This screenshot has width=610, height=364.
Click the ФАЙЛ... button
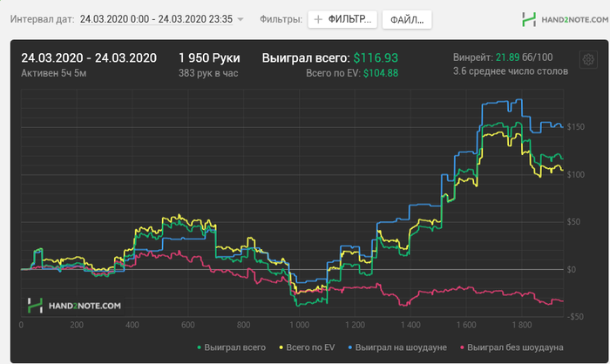click(407, 19)
